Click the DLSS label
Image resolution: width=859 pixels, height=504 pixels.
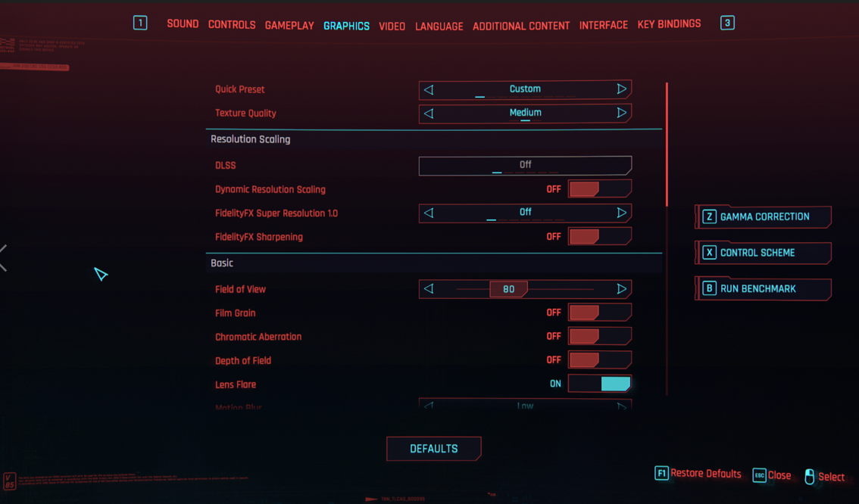(225, 166)
